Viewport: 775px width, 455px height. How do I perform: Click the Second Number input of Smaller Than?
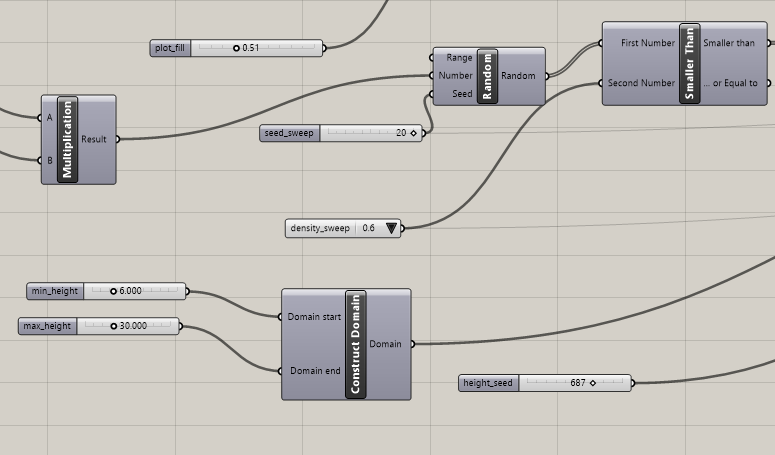coord(641,83)
